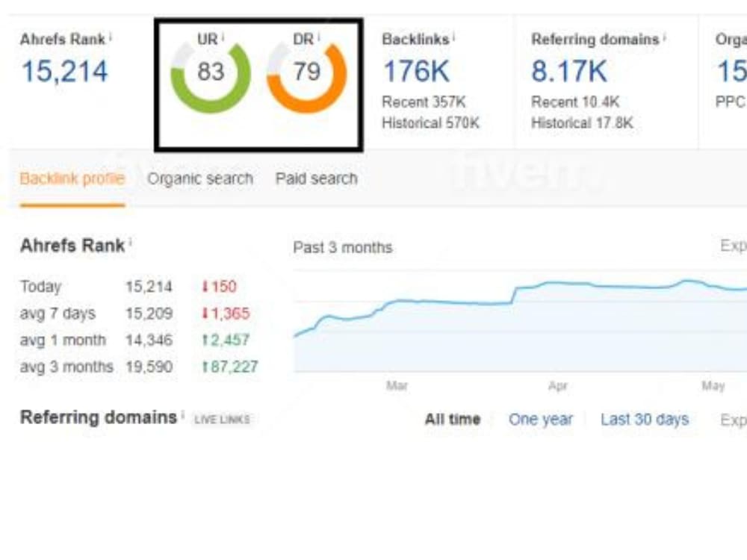747x560 pixels.
Task: Click the green 2,457 rank change
Action: [x=226, y=340]
